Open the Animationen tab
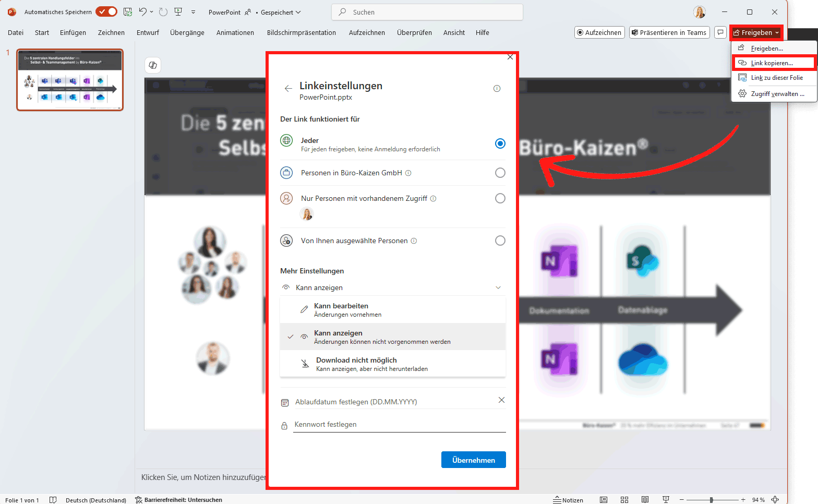 tap(235, 32)
